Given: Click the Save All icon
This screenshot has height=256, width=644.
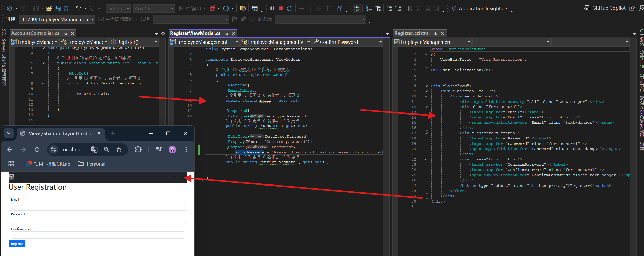Looking at the screenshot, I should pos(66,8).
